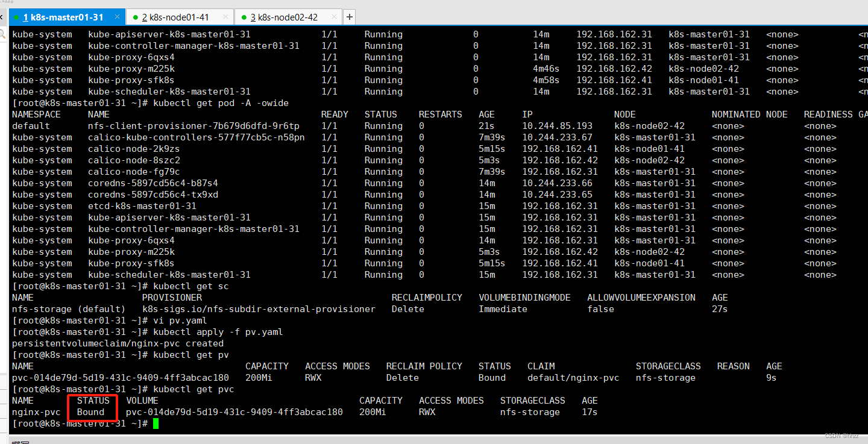
Task: Click the green cursor at the last prompt
Action: coord(156,424)
